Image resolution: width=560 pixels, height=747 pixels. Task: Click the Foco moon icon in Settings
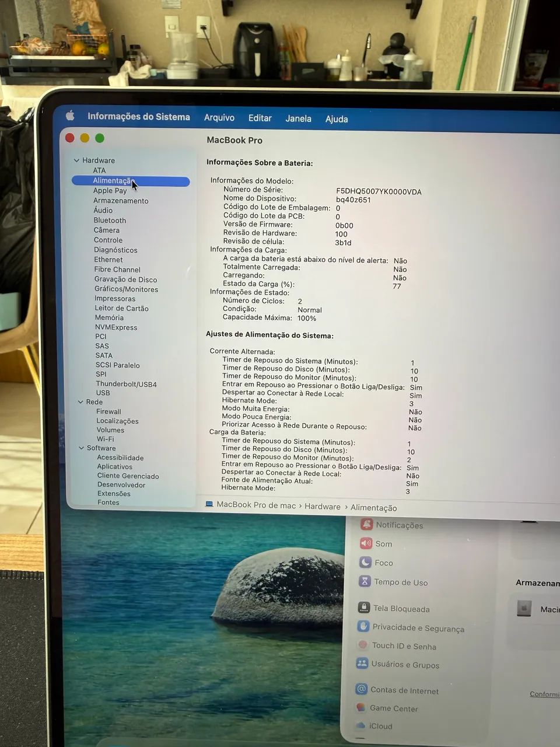365,563
